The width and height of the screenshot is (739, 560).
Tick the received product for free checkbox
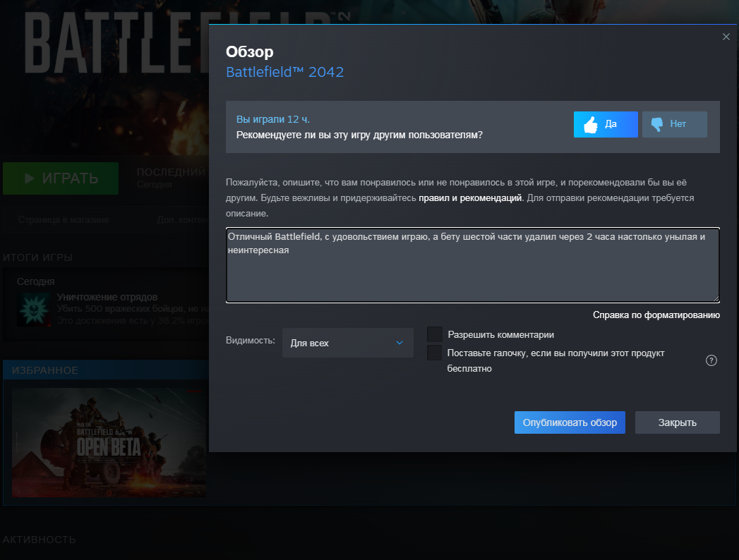click(435, 353)
